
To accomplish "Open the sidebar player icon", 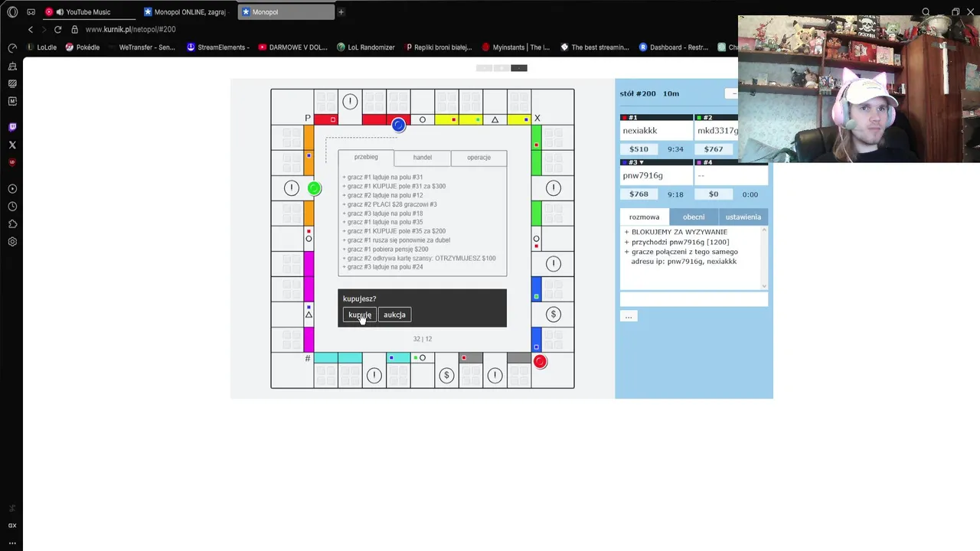I will (x=12, y=189).
